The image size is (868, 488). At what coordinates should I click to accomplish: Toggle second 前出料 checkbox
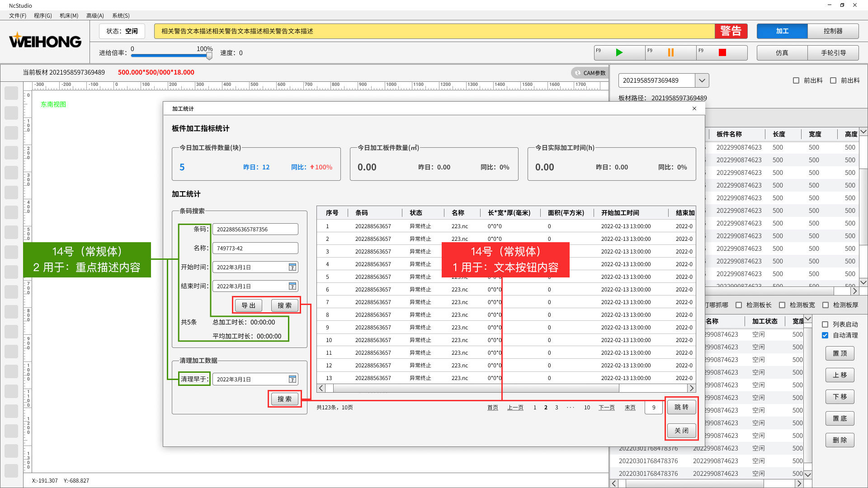pyautogui.click(x=833, y=80)
